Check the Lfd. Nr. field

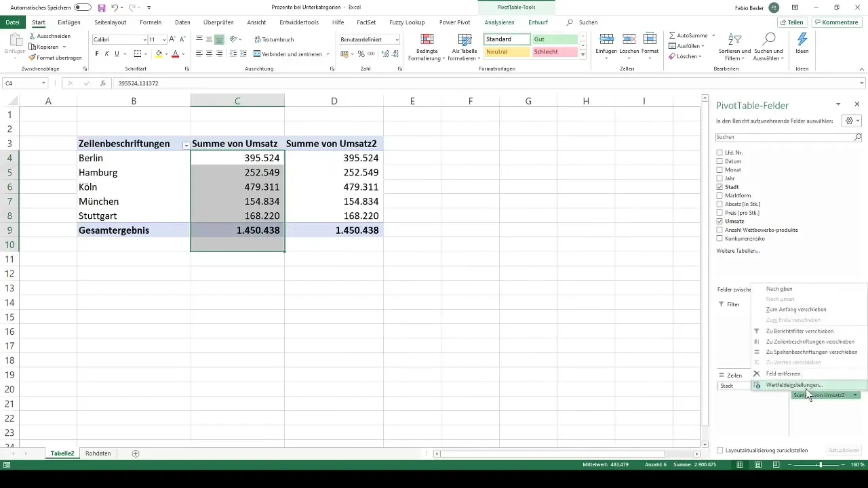coord(719,152)
